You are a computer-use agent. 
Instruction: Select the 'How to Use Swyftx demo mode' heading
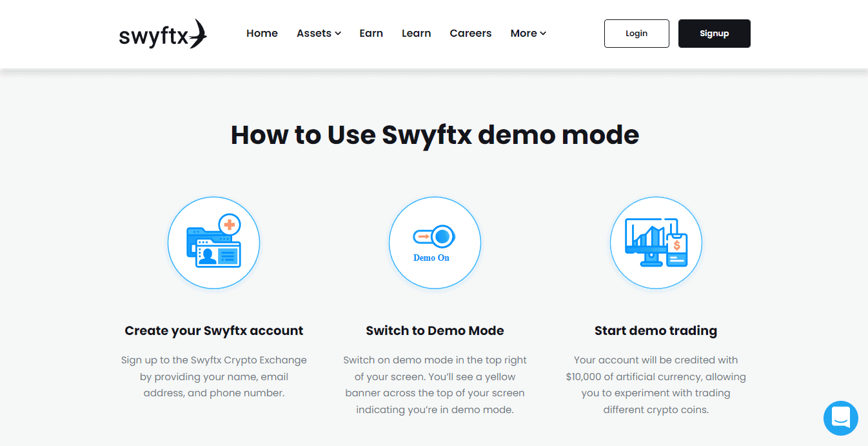435,136
